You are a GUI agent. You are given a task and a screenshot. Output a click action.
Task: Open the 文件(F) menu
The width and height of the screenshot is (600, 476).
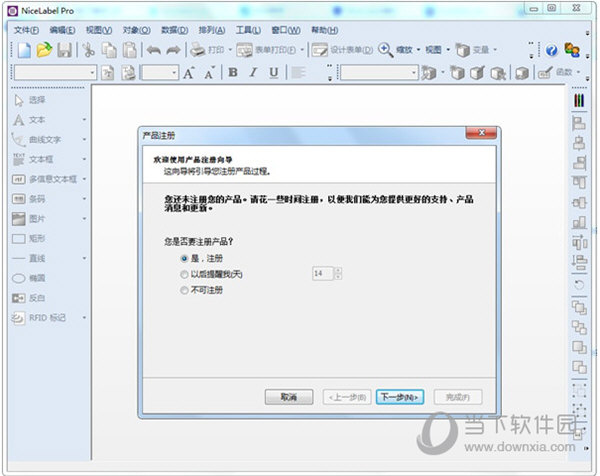[26, 30]
